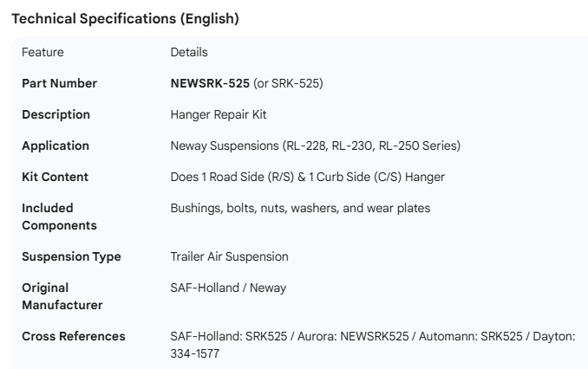Select the Hanger Repair Kit text
Viewport: 588px width, 369px height.
(219, 114)
